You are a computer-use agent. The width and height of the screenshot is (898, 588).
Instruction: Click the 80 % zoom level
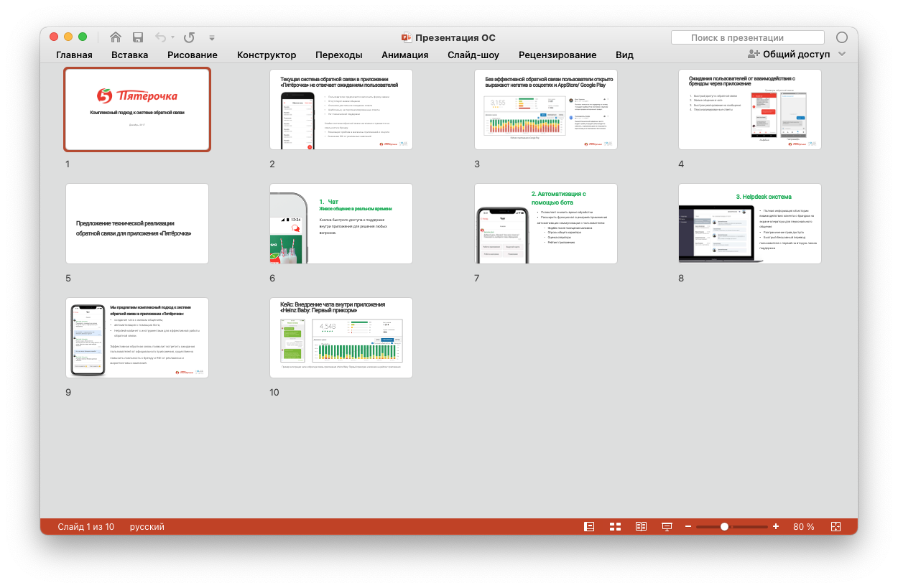(804, 527)
